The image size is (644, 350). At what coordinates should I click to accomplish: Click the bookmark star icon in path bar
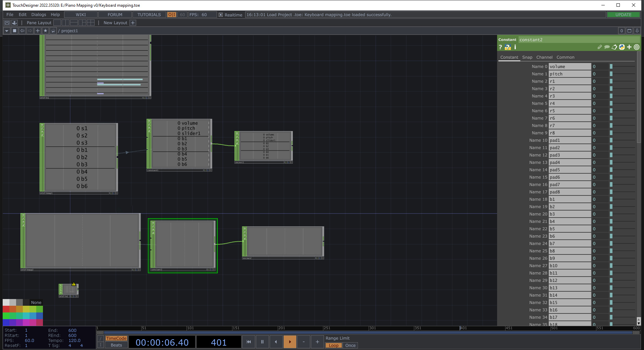(x=46, y=31)
